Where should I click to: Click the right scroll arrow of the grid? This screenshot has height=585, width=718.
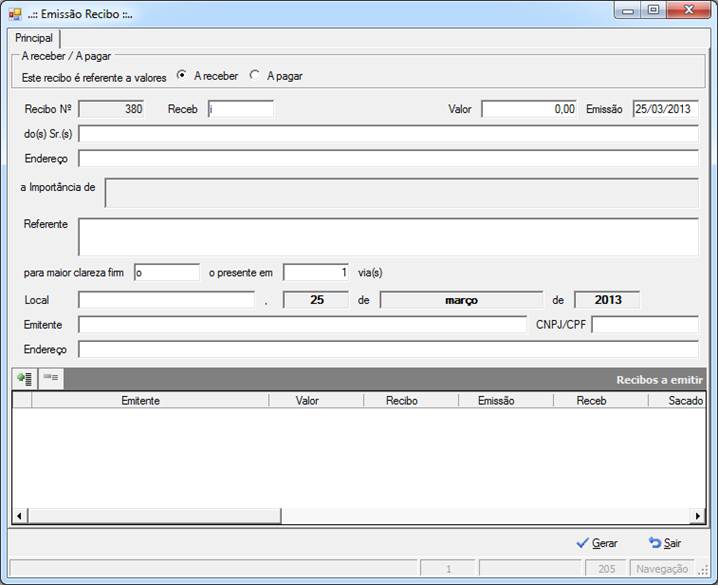coord(697,516)
